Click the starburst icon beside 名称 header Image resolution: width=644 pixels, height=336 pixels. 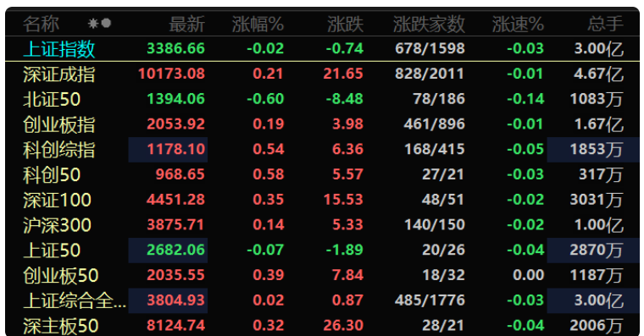[x=93, y=24]
